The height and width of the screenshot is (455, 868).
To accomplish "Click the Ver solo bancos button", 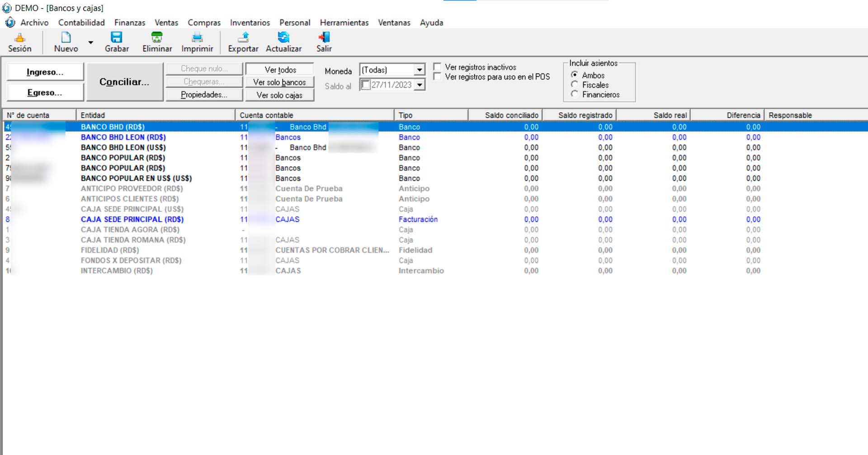I will point(279,82).
